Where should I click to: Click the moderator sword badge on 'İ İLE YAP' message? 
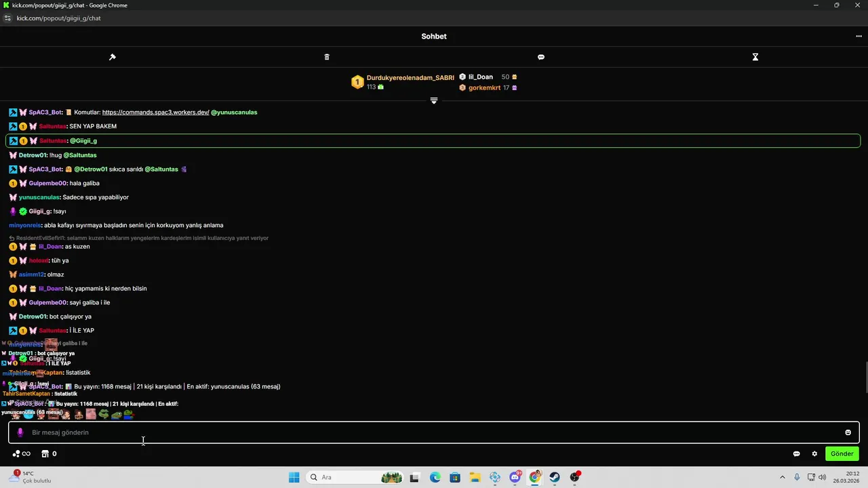pyautogui.click(x=13, y=331)
